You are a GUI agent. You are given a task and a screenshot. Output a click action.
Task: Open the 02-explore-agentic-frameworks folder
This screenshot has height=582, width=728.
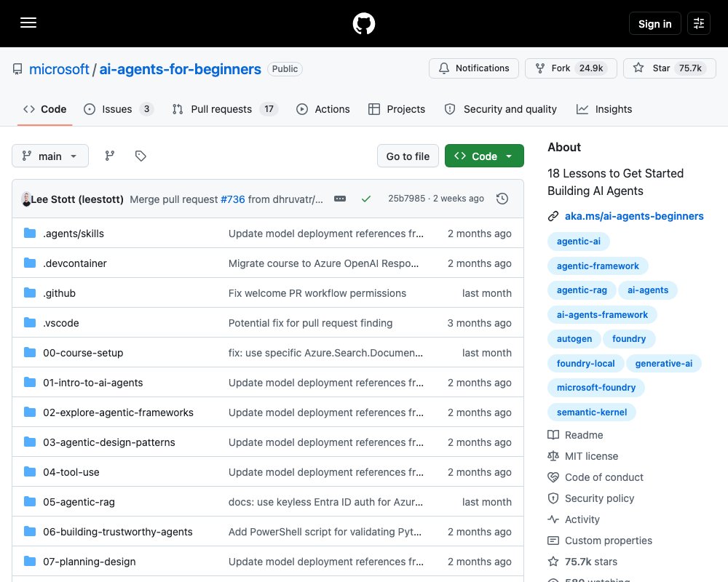click(119, 412)
